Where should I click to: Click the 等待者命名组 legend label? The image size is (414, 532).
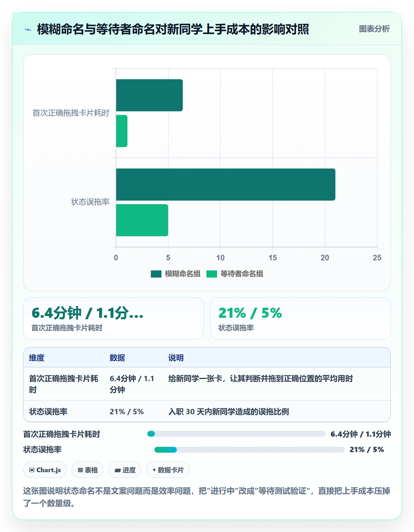(x=242, y=274)
